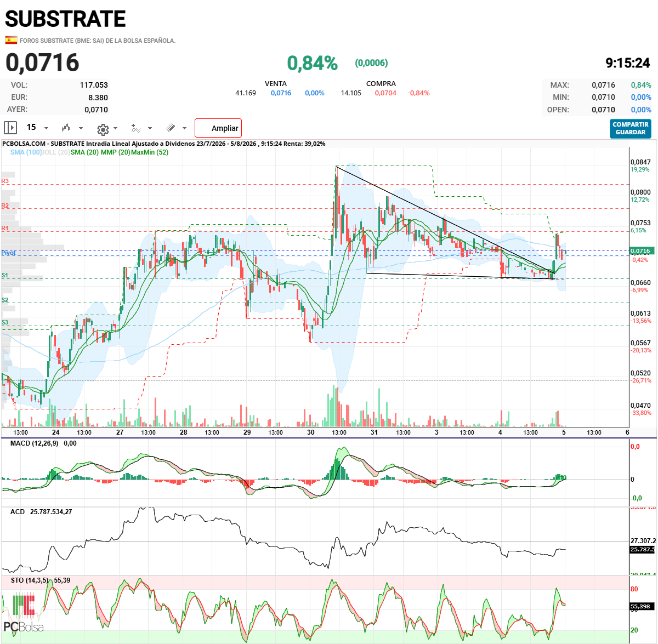Toggle the SMA (20) indicator label
The image size is (658, 644).
pos(84,152)
